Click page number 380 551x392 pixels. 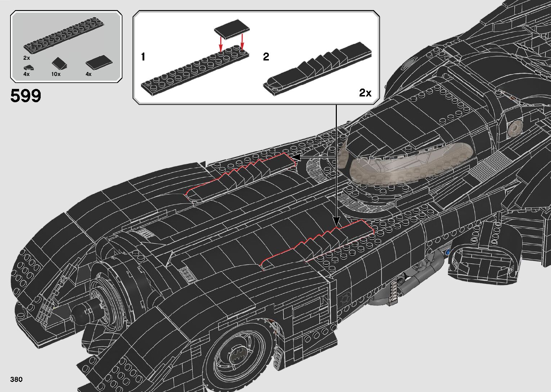[x=17, y=379]
